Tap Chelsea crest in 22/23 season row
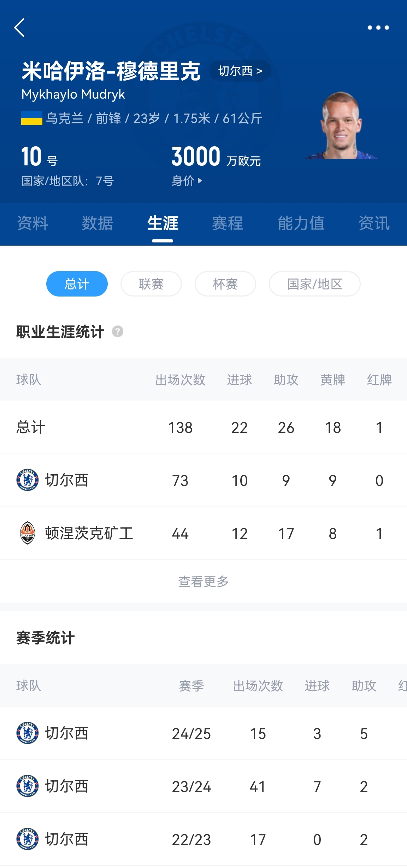Image resolution: width=407 pixels, height=868 pixels. 28,839
